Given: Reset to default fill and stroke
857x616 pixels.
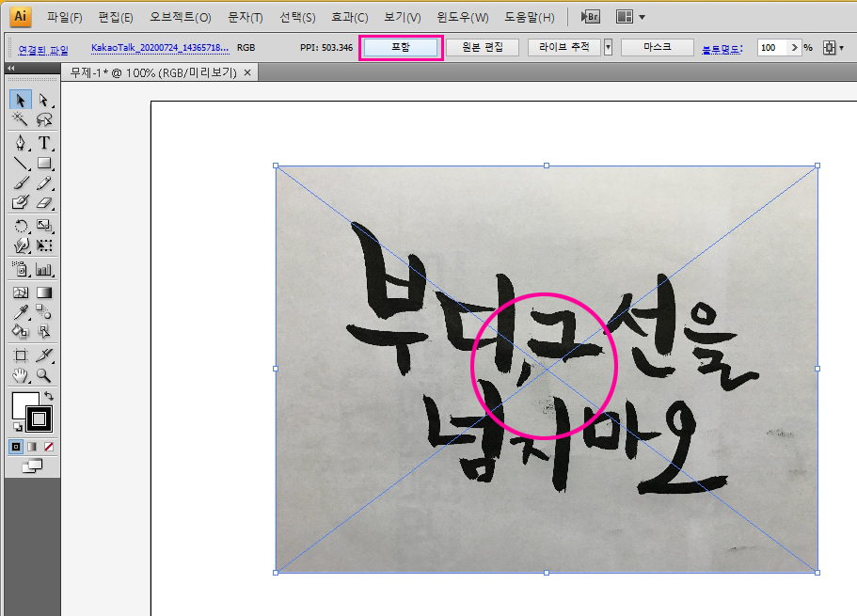Looking at the screenshot, I should [17, 426].
